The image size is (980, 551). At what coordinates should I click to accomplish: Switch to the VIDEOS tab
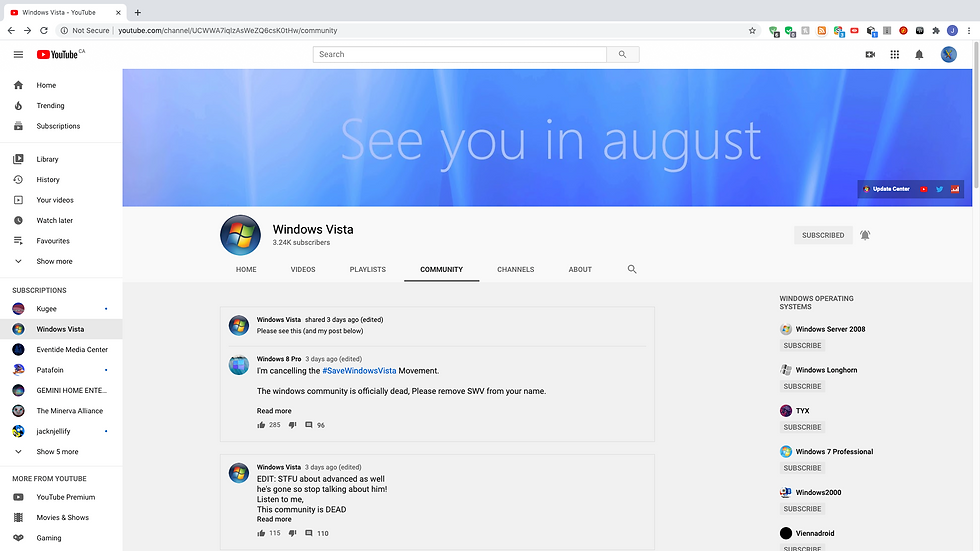303,269
